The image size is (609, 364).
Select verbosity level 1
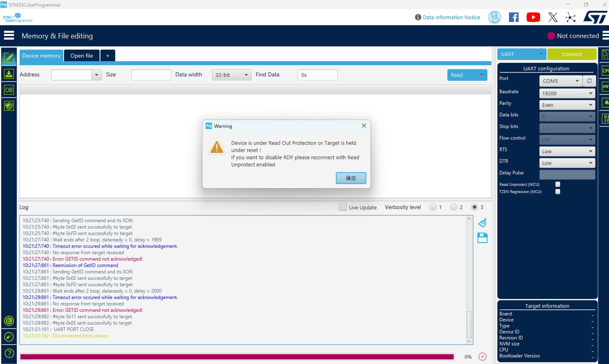[x=433, y=207]
